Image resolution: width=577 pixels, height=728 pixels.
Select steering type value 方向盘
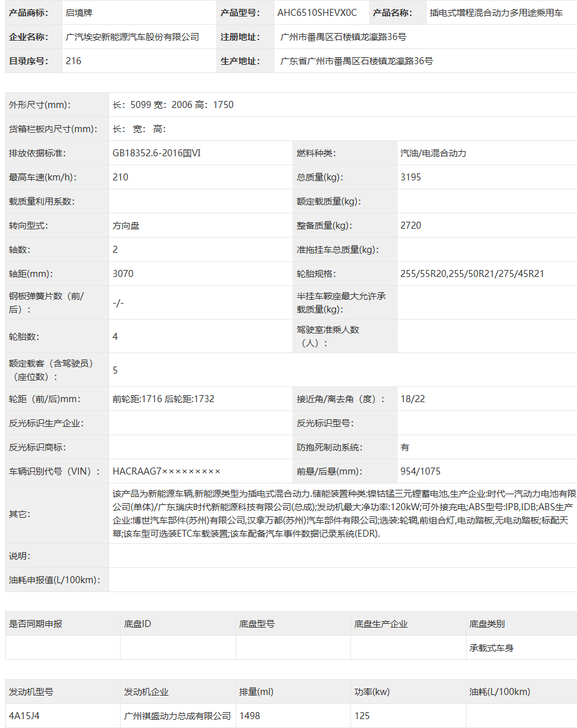126,226
